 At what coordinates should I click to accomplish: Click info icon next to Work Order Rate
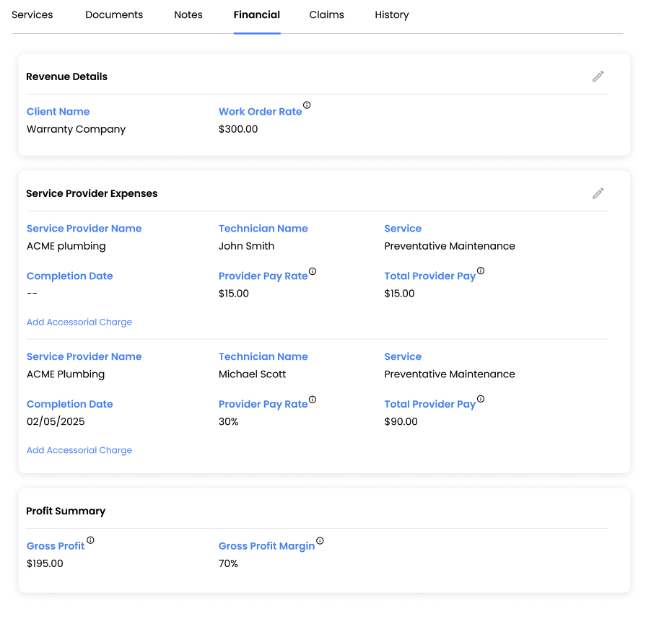(x=307, y=105)
